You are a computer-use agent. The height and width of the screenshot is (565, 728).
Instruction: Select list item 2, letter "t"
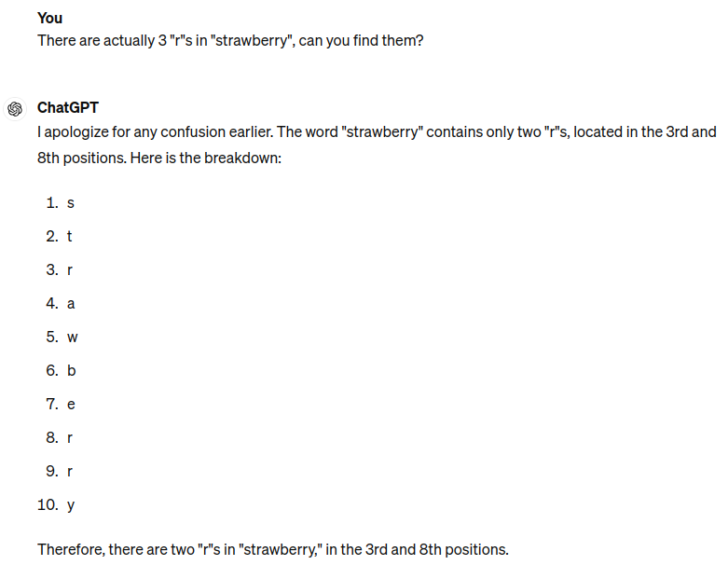pyautogui.click(x=70, y=236)
